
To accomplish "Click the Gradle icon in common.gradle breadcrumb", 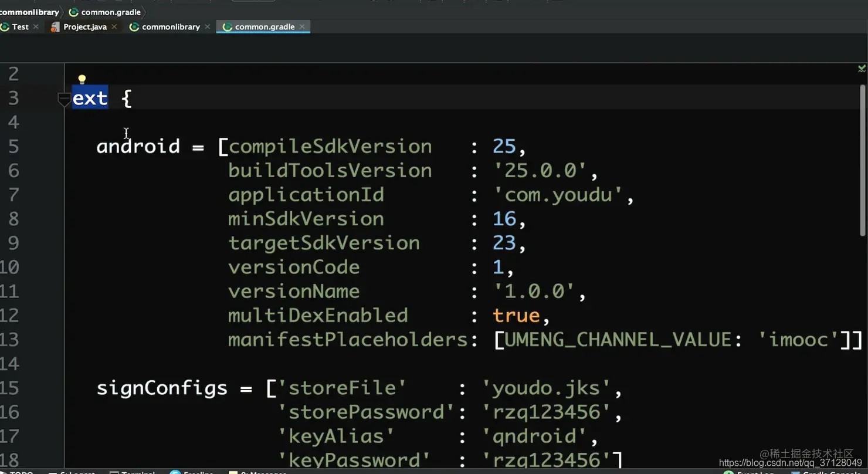I will pos(74,12).
